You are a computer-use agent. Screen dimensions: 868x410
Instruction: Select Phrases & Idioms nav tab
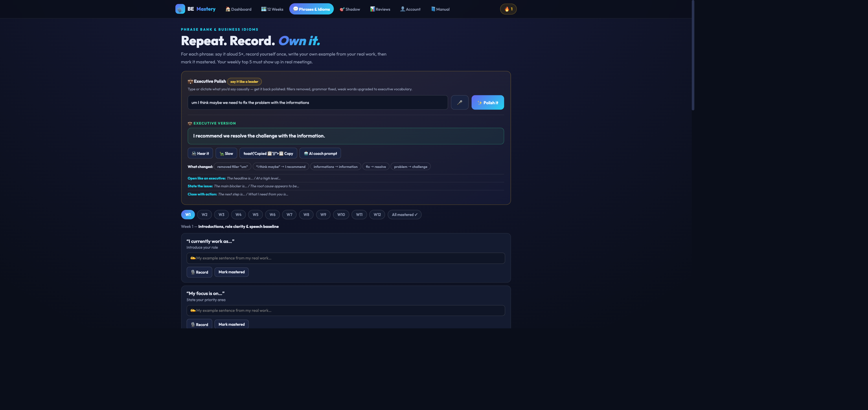(311, 9)
